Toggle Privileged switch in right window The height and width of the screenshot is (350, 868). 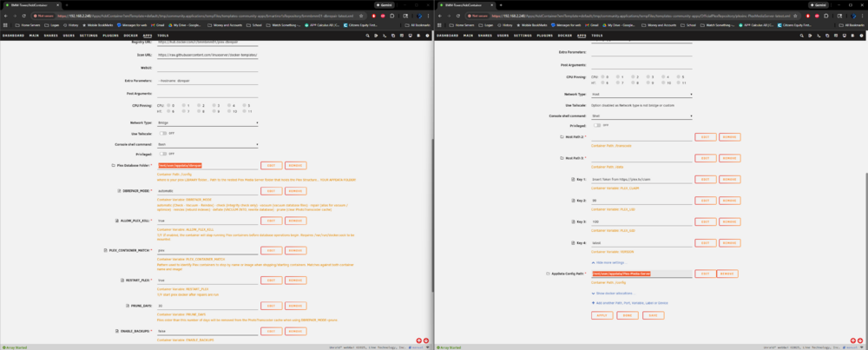point(597,125)
